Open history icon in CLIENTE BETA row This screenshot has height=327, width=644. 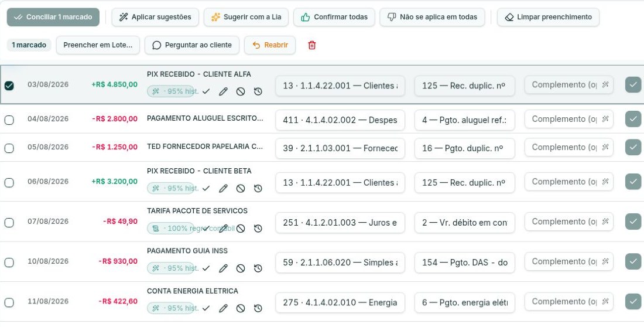coord(258,188)
